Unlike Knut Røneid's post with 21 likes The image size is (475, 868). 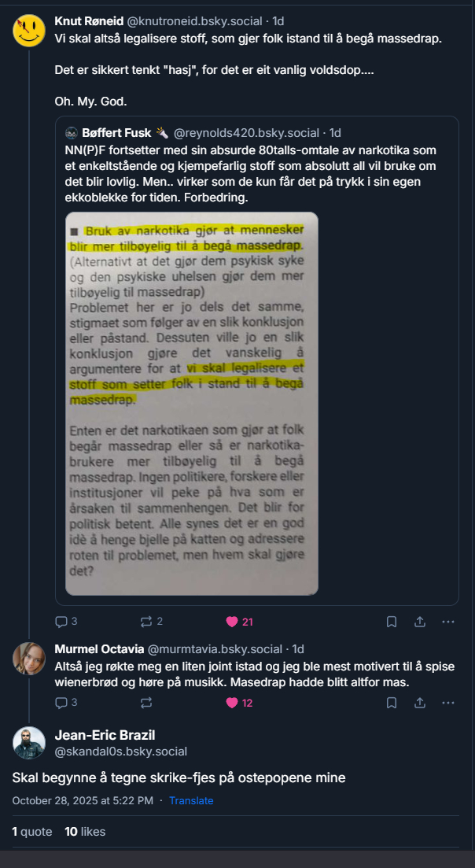232,622
